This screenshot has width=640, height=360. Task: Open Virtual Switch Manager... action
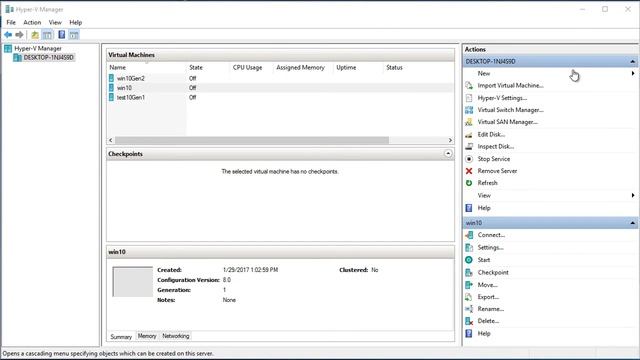(x=510, y=110)
